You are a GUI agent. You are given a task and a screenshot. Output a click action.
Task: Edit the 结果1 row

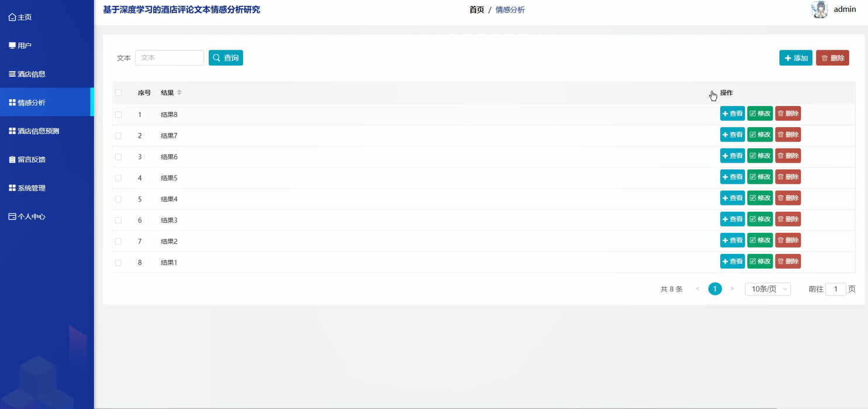(760, 261)
